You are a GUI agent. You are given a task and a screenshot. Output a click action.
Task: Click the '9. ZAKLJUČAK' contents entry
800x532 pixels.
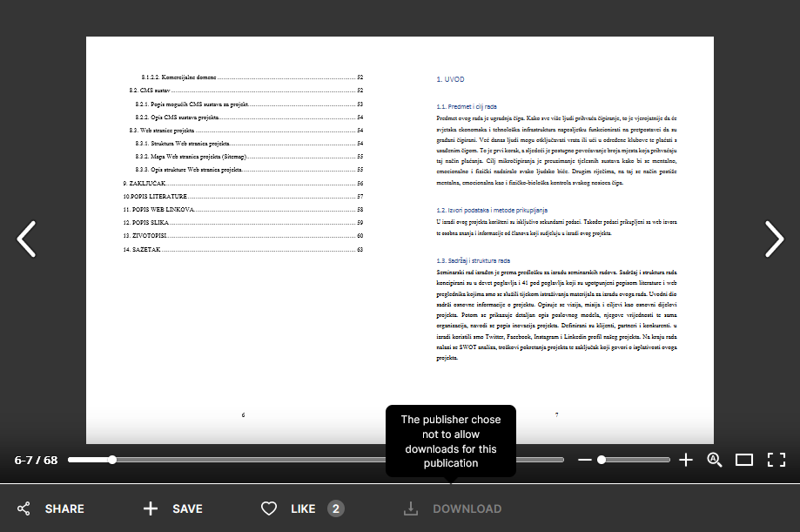click(x=243, y=184)
